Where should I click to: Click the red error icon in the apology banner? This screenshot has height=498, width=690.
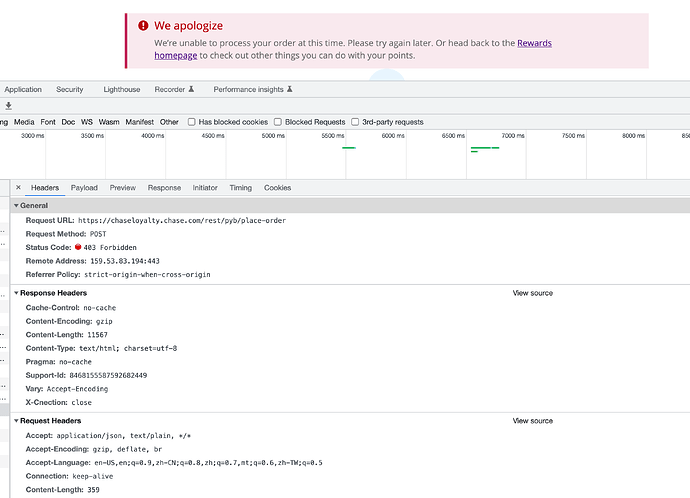click(143, 26)
